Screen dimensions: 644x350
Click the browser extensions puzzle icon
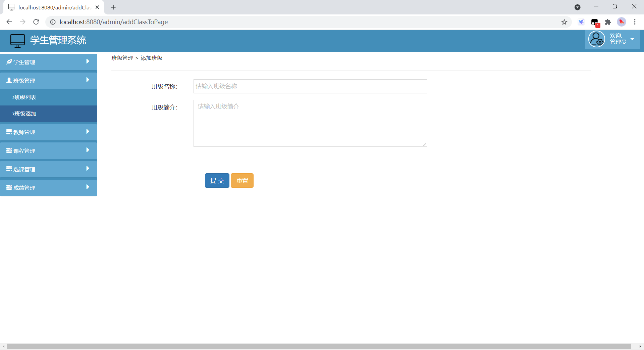[x=608, y=22]
